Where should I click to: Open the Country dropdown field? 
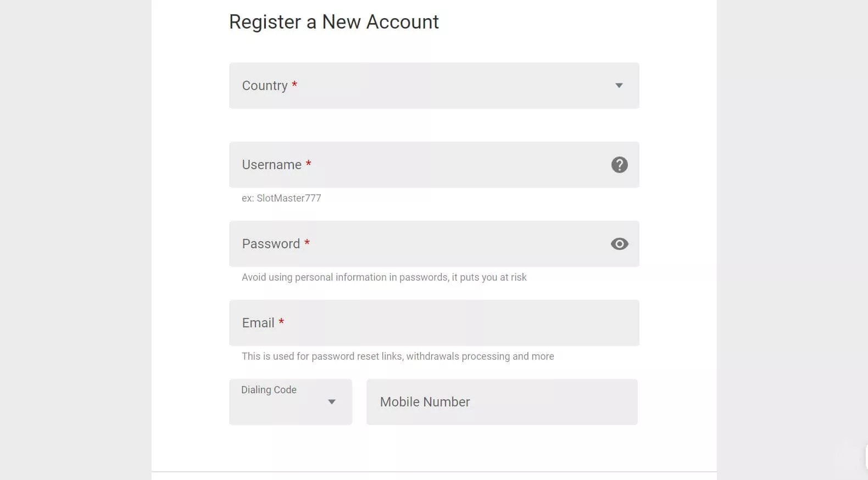point(433,86)
